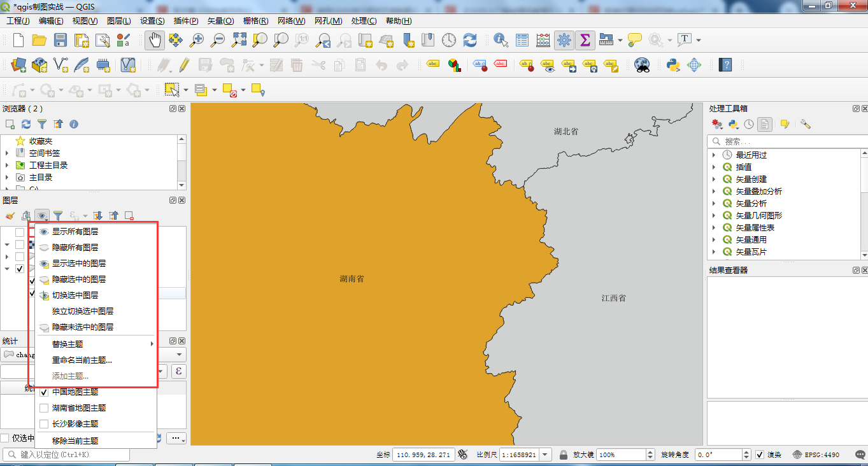
Task: Open the measure tool dropdown arrow
Action: [x=620, y=40]
